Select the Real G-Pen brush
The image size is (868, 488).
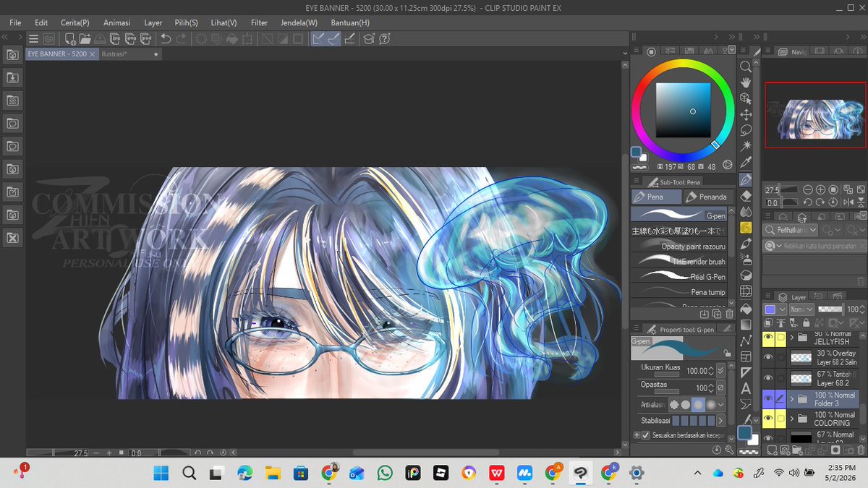pyautogui.click(x=678, y=276)
